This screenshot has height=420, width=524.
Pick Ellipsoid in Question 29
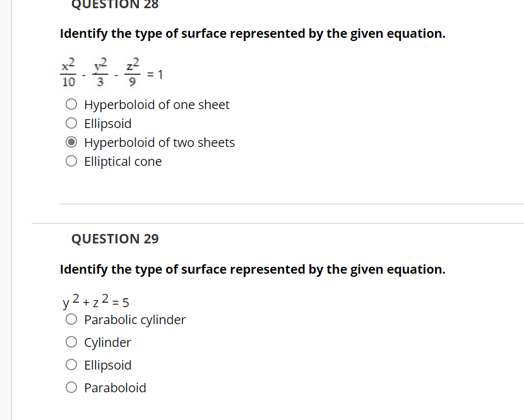(x=71, y=364)
